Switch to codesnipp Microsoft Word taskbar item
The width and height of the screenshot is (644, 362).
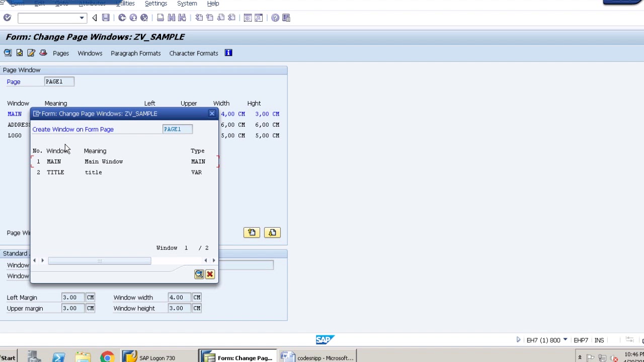tap(317, 357)
